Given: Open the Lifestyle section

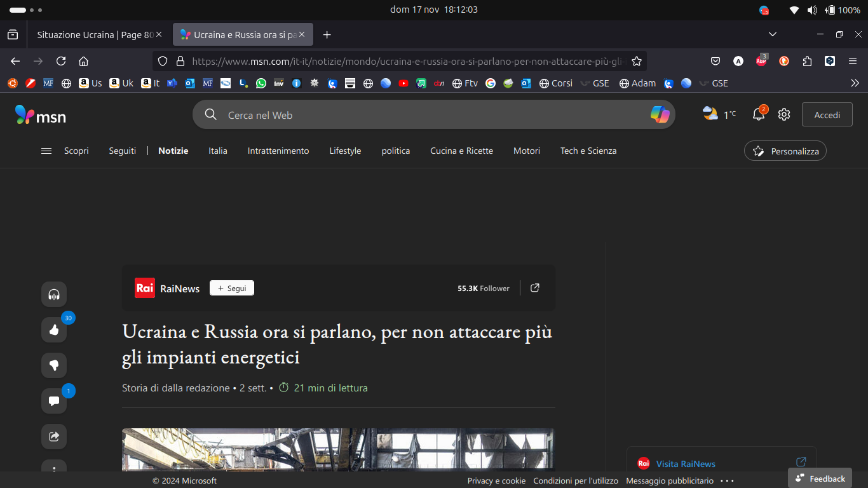Looking at the screenshot, I should point(345,151).
